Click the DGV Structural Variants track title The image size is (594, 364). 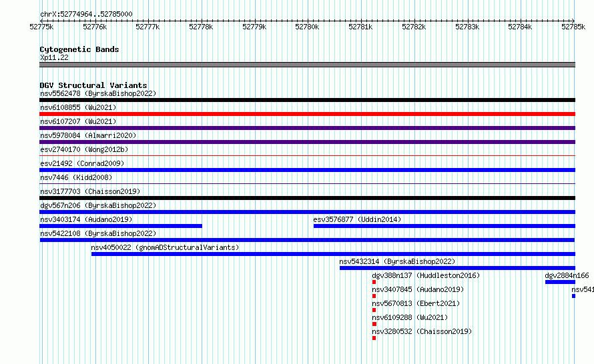(x=93, y=85)
